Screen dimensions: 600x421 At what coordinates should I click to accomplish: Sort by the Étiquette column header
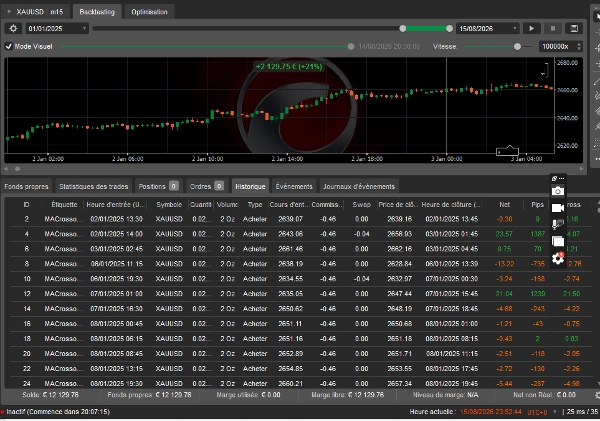pos(64,205)
